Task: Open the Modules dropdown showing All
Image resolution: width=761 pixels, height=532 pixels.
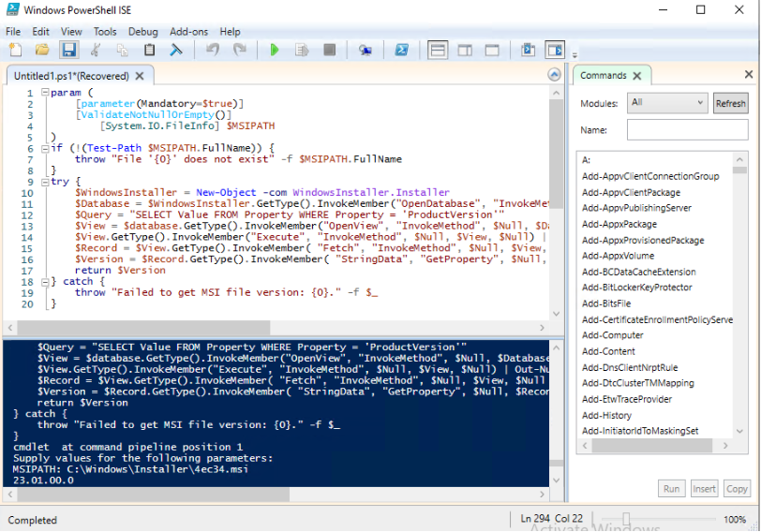Action: tap(667, 103)
